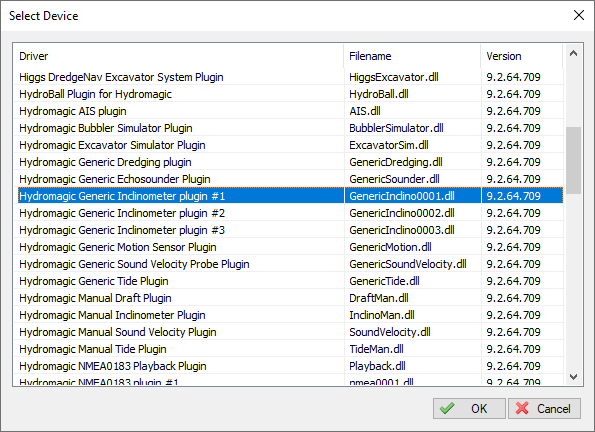Click the Cancel button
Viewport: 595px width, 432px height.
[x=544, y=408]
